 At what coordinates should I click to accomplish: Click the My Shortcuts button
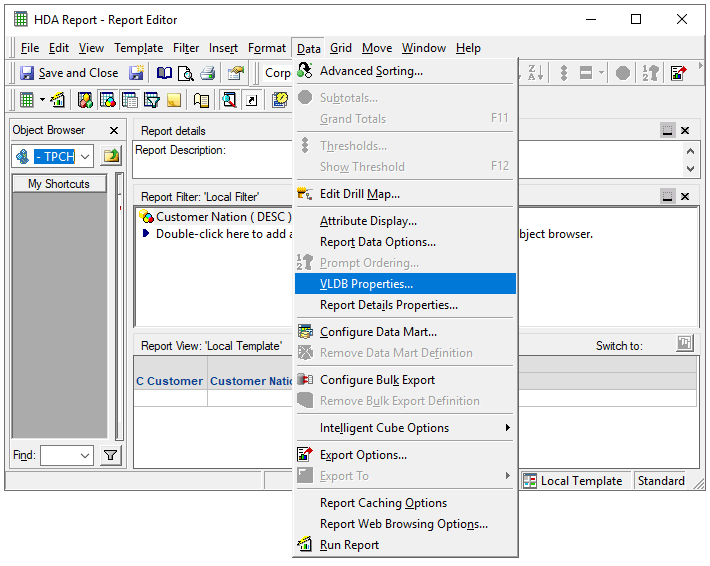pos(59,184)
